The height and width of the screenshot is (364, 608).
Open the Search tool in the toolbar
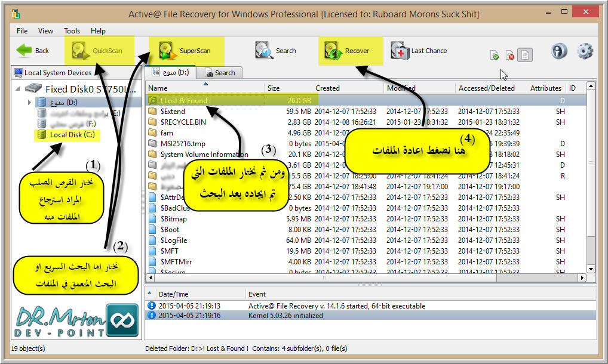[276, 51]
